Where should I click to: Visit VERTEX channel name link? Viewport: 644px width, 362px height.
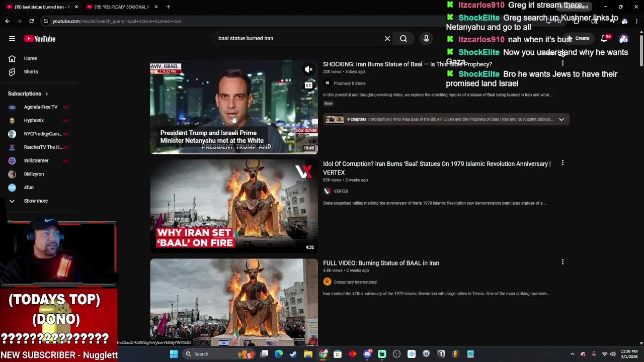click(x=341, y=191)
